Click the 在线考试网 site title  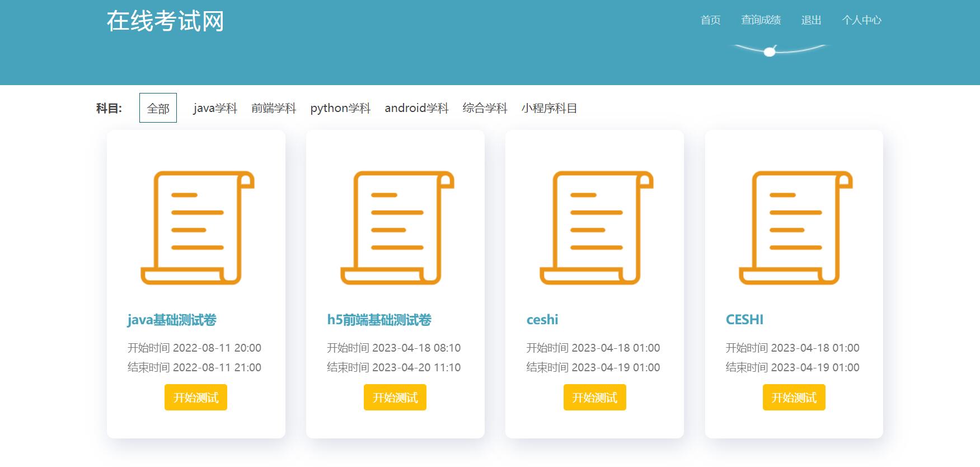coord(166,21)
